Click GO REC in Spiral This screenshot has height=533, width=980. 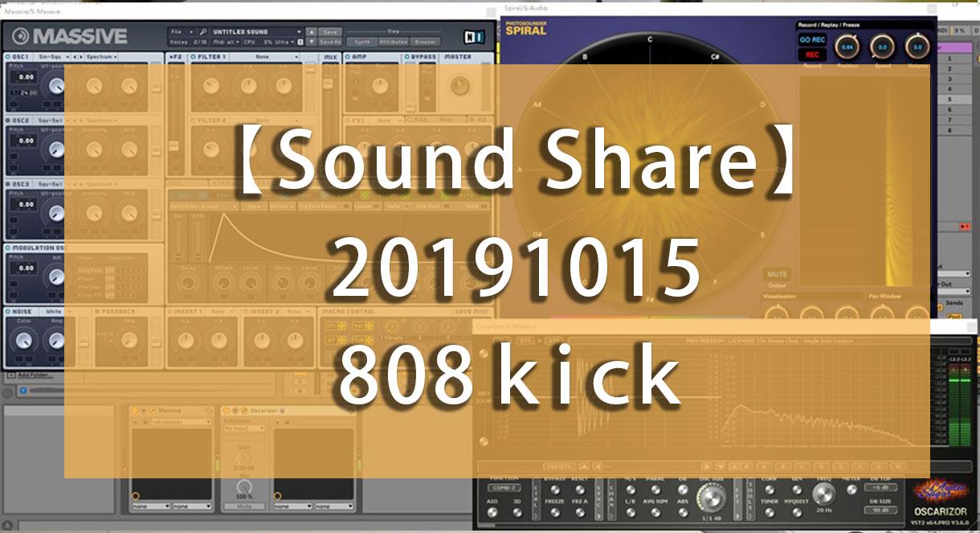coord(812,39)
